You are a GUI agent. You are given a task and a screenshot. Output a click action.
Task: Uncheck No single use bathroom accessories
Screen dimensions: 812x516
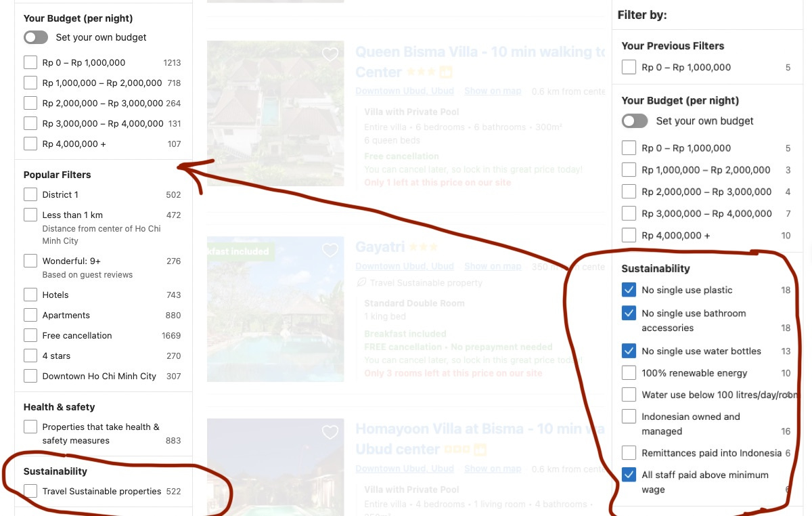pos(629,313)
